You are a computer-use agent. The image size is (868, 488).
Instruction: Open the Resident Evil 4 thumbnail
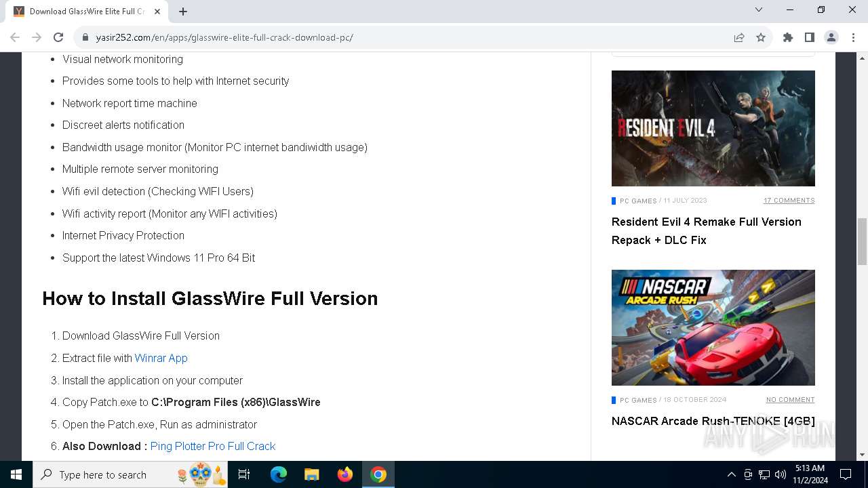coord(713,128)
